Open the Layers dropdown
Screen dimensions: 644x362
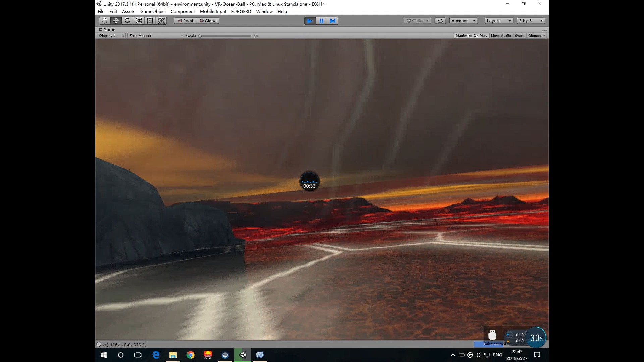499,21
